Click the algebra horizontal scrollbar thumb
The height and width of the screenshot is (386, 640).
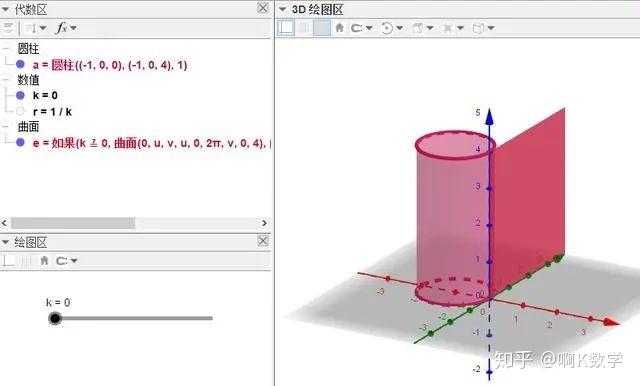(73, 223)
